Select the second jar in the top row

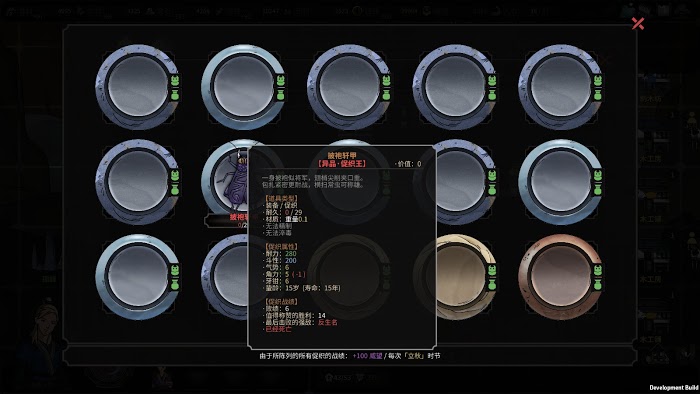[x=243, y=87]
